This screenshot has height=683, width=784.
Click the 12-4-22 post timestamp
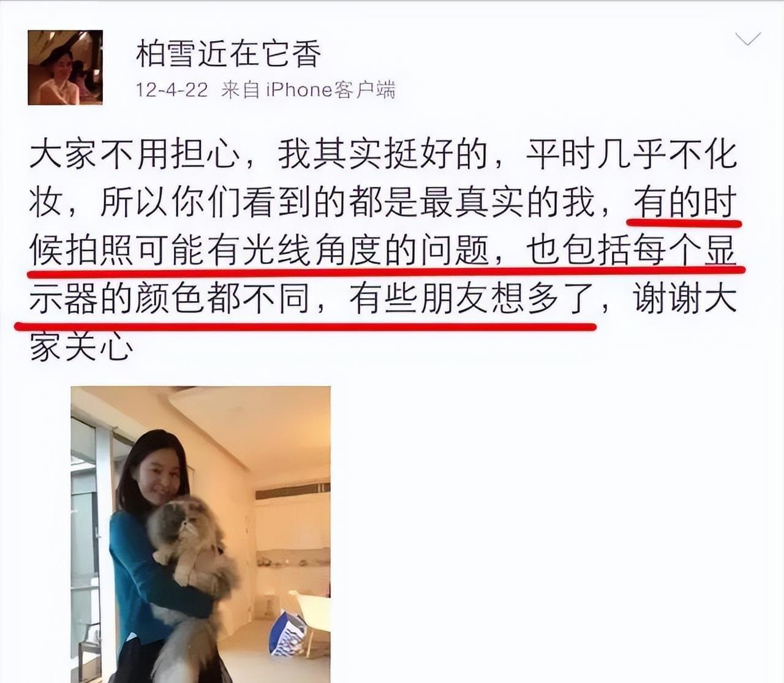pyautogui.click(x=171, y=90)
